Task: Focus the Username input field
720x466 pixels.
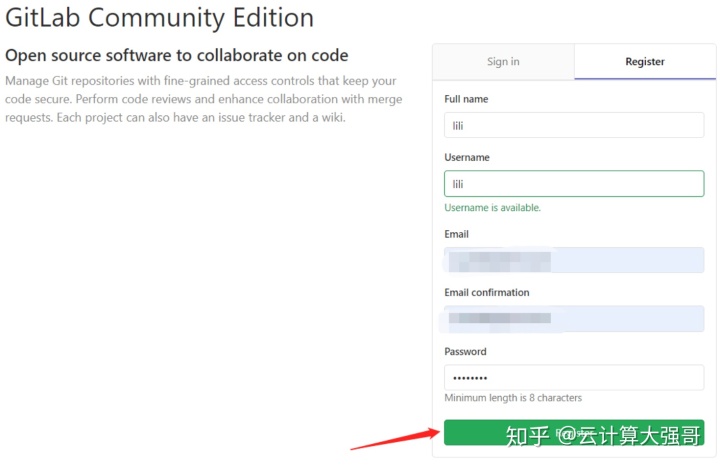Action: (x=574, y=184)
